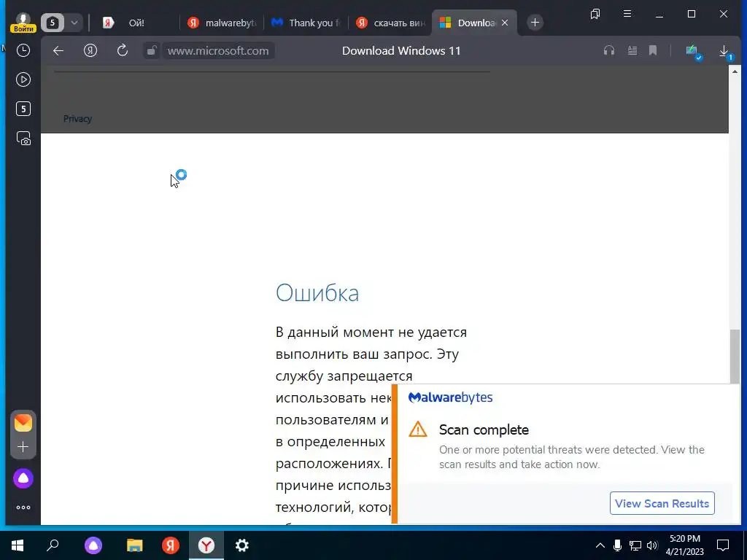This screenshot has width=747, height=560.
Task: Open taskbar search magnifier
Action: [53, 545]
